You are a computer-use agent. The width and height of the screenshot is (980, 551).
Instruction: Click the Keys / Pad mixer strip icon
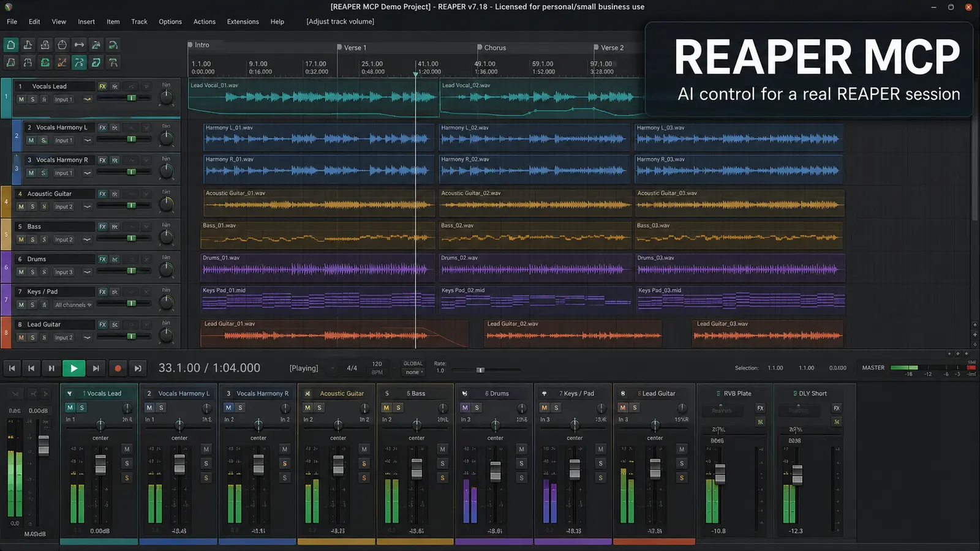click(x=544, y=394)
